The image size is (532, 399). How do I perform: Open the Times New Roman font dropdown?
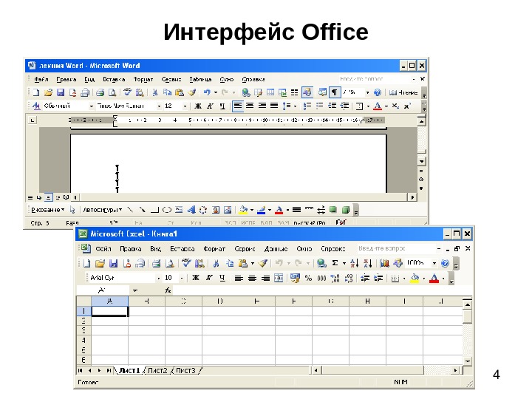tap(159, 106)
